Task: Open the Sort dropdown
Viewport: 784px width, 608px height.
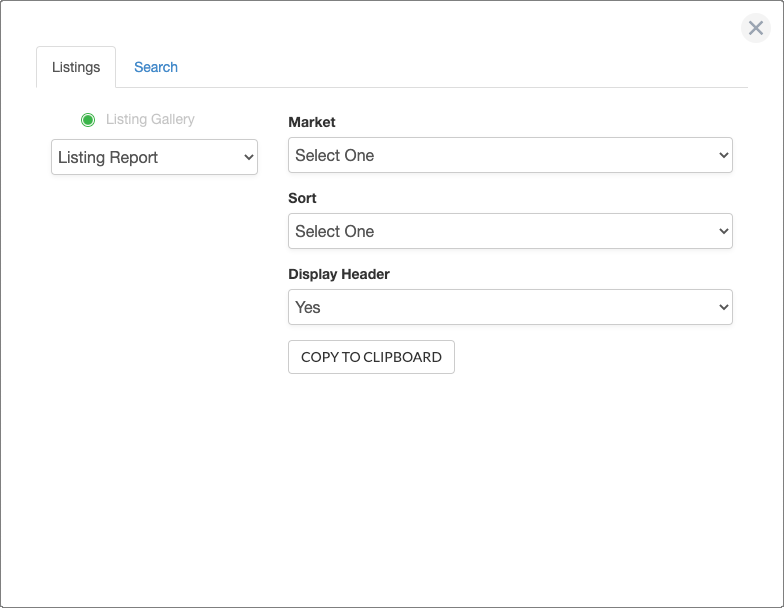Action: point(510,231)
